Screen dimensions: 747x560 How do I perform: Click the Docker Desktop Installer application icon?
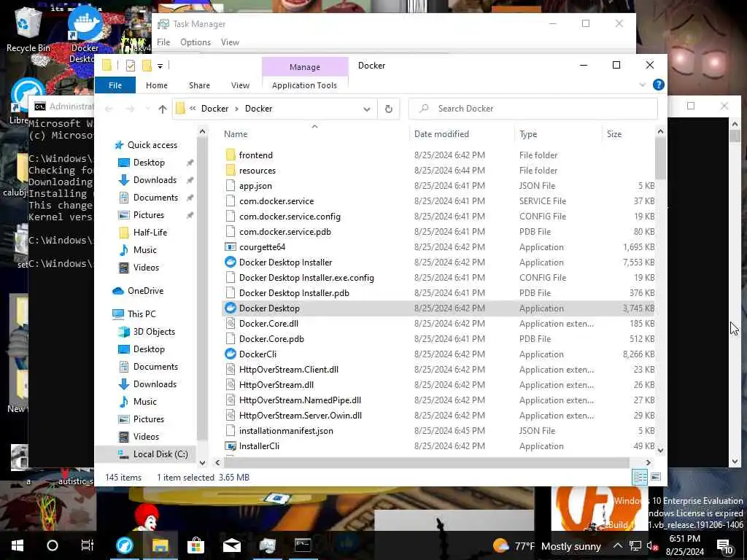pos(230,262)
